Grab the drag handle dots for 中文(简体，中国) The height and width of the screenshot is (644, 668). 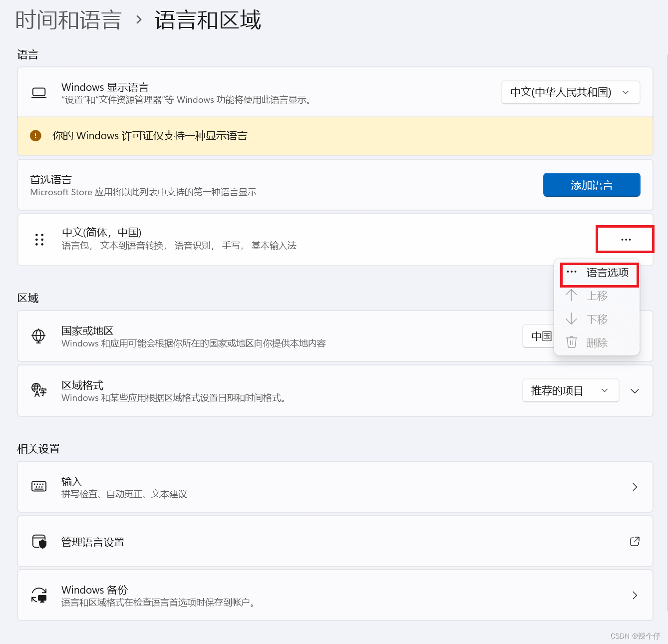tap(39, 240)
